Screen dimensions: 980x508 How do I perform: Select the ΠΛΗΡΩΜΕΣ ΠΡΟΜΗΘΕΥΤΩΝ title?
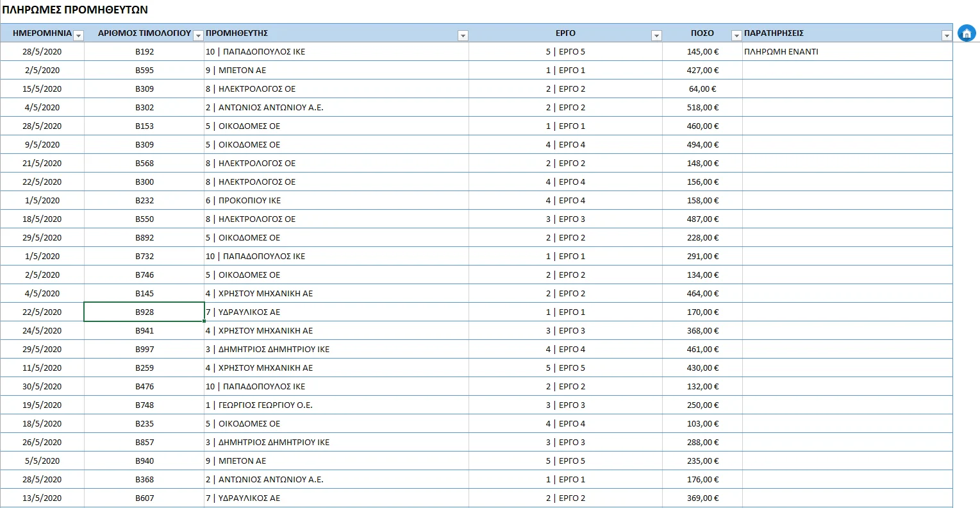pos(75,10)
